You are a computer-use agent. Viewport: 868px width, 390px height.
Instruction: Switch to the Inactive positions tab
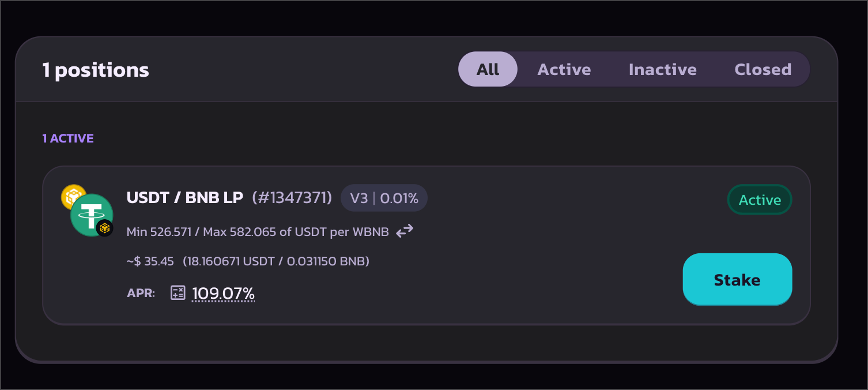[x=662, y=69]
